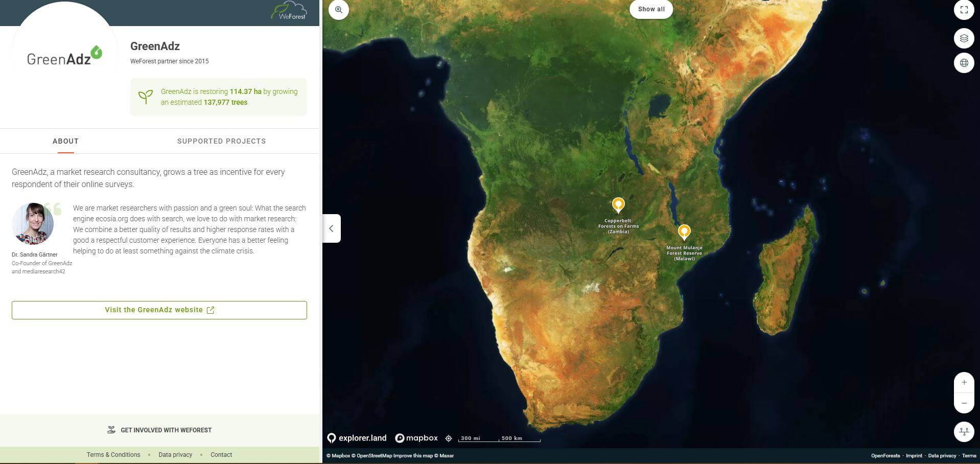Click the WeForest logo

289,11
